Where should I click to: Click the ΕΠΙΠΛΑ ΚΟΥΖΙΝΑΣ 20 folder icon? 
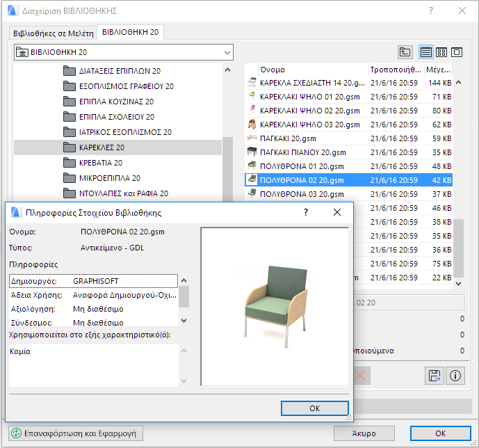click(70, 102)
